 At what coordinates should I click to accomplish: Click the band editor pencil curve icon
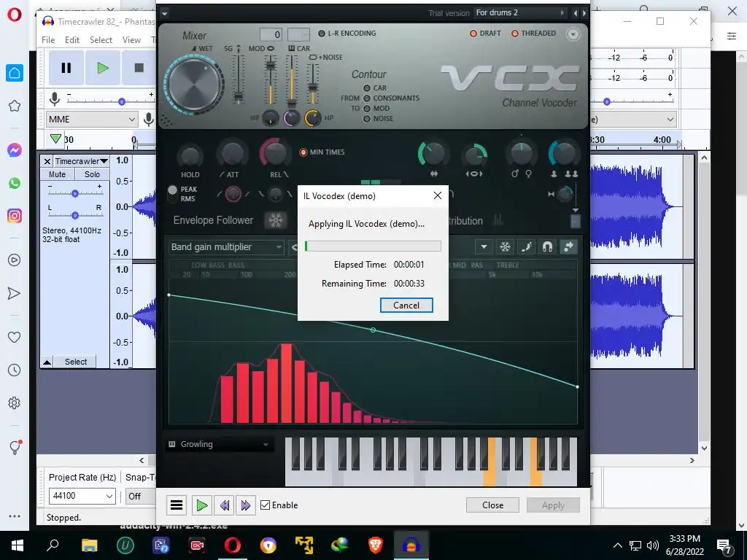(526, 246)
